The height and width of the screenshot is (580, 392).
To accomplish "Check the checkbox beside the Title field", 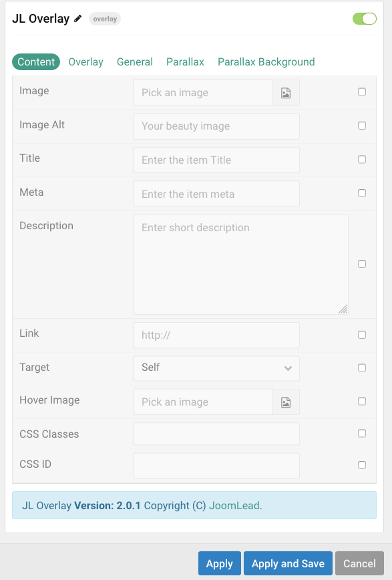I will 361,159.
